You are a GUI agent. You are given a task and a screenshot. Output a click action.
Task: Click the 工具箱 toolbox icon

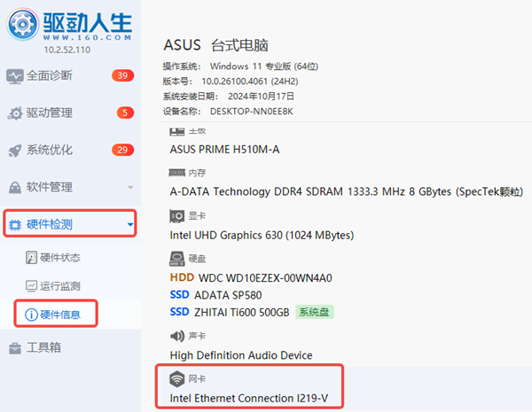pos(15,348)
